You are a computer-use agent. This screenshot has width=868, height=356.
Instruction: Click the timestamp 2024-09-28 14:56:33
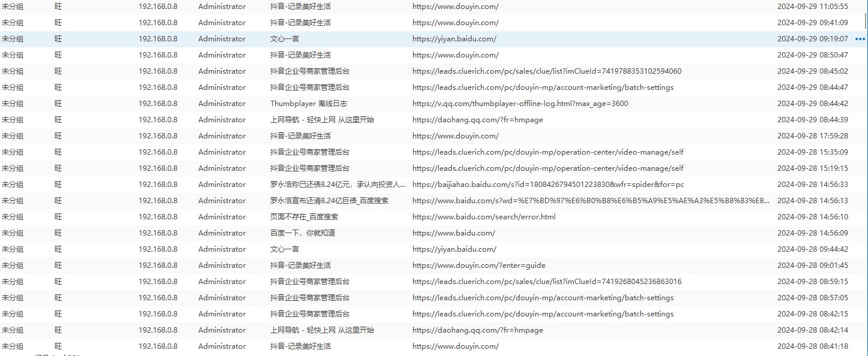[812, 185]
